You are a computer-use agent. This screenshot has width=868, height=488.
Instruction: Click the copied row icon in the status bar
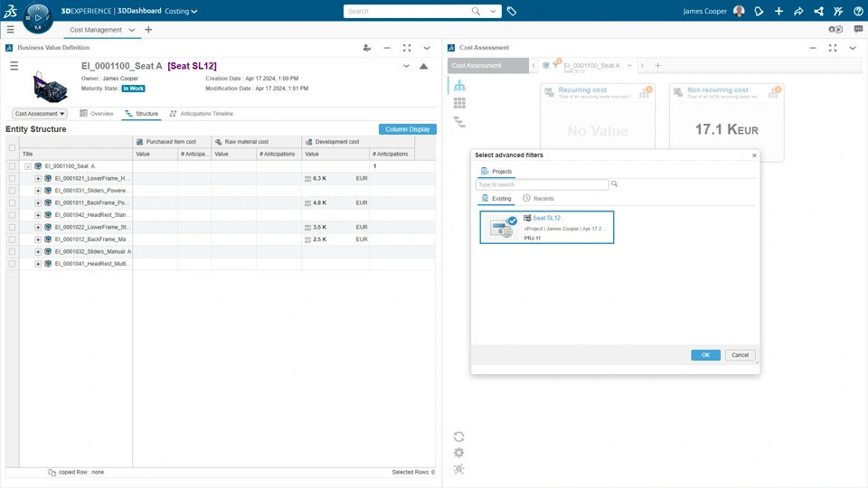coord(52,472)
